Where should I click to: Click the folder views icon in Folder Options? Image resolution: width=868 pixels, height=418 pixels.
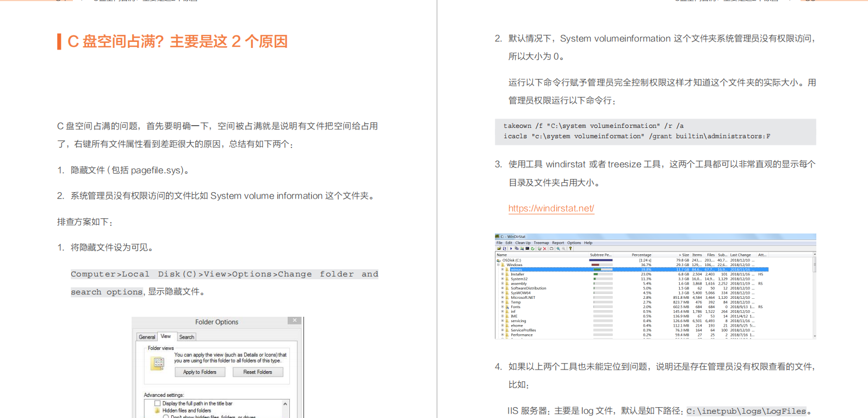tap(157, 364)
